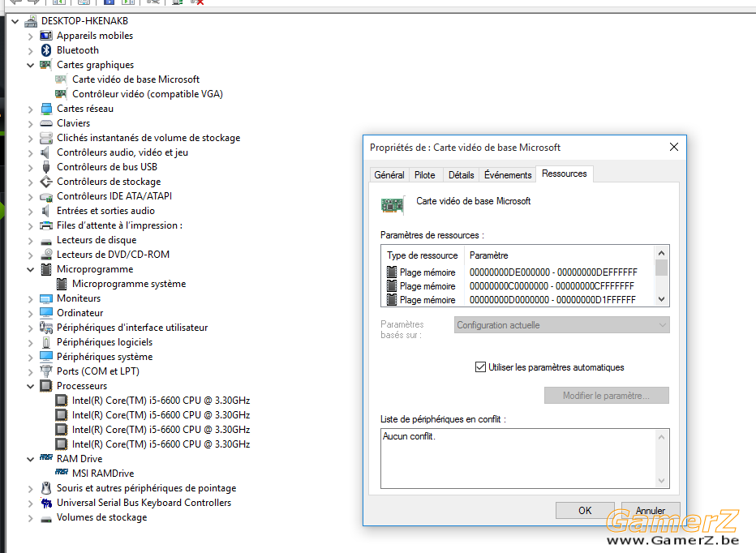This screenshot has width=756, height=553.
Task: Select the DE000000 memory range row
Action: coord(518,272)
